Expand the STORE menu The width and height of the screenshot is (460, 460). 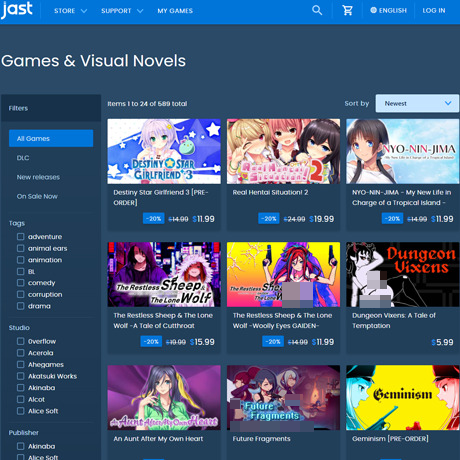pos(70,11)
